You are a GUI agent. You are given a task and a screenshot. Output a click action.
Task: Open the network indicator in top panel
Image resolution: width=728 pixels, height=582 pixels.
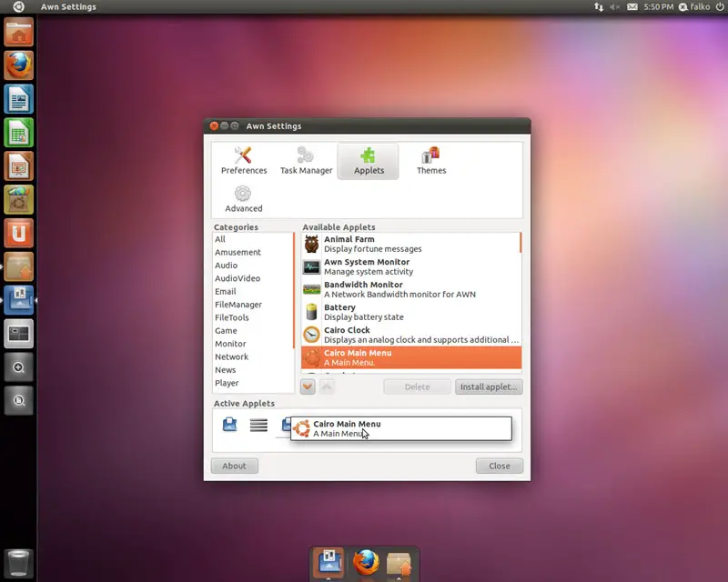click(599, 7)
